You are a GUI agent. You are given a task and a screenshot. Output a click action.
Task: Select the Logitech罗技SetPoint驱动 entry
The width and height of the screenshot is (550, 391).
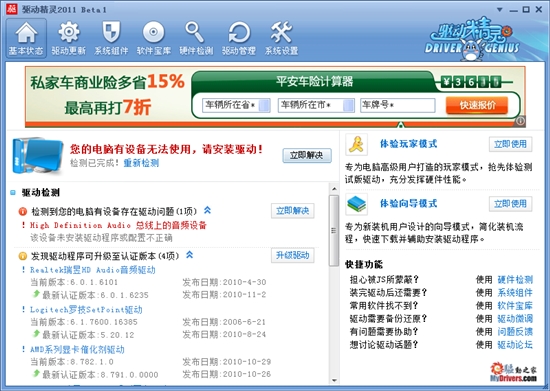86,310
